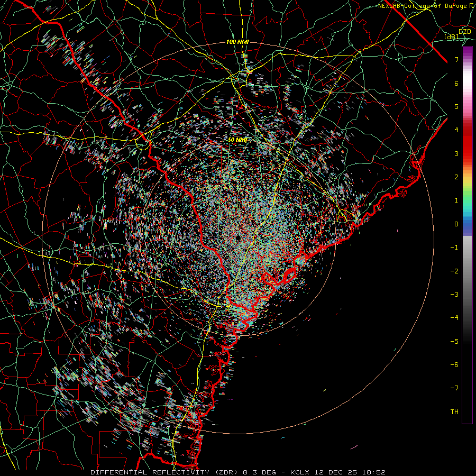The width and height of the screenshot is (476, 476).
Task: Click the '-3' value on the color scale
Action: point(454,295)
